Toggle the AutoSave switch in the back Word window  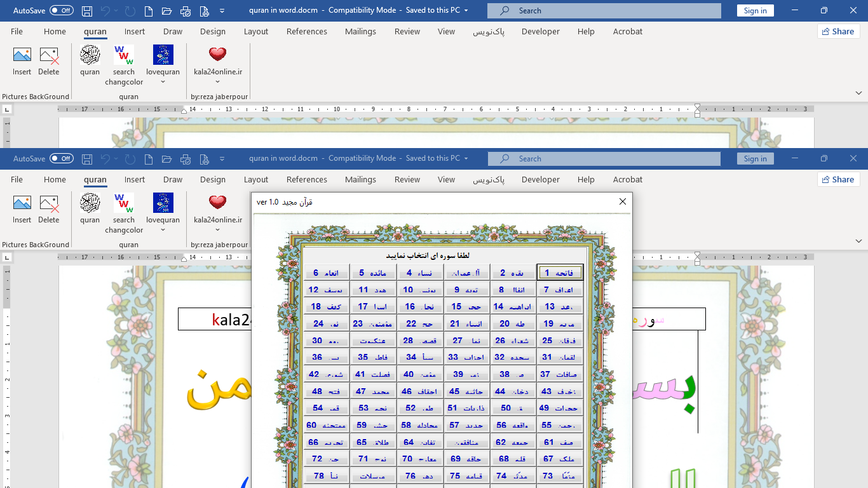coord(62,11)
